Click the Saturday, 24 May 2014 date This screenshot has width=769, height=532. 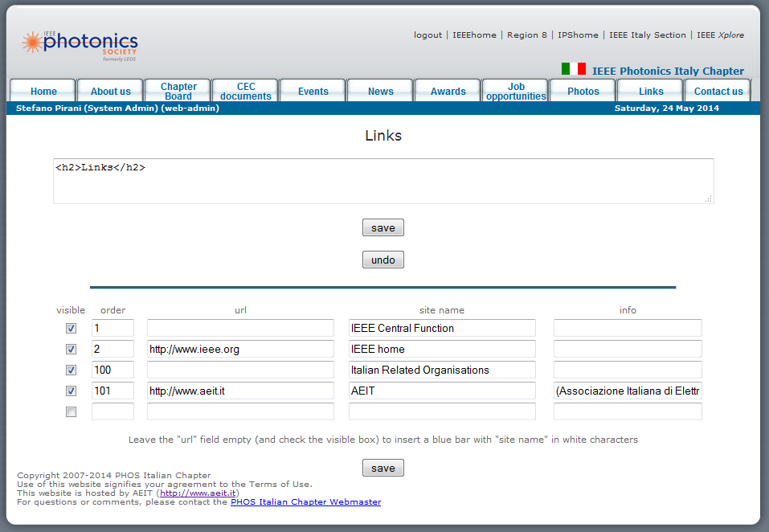(666, 108)
